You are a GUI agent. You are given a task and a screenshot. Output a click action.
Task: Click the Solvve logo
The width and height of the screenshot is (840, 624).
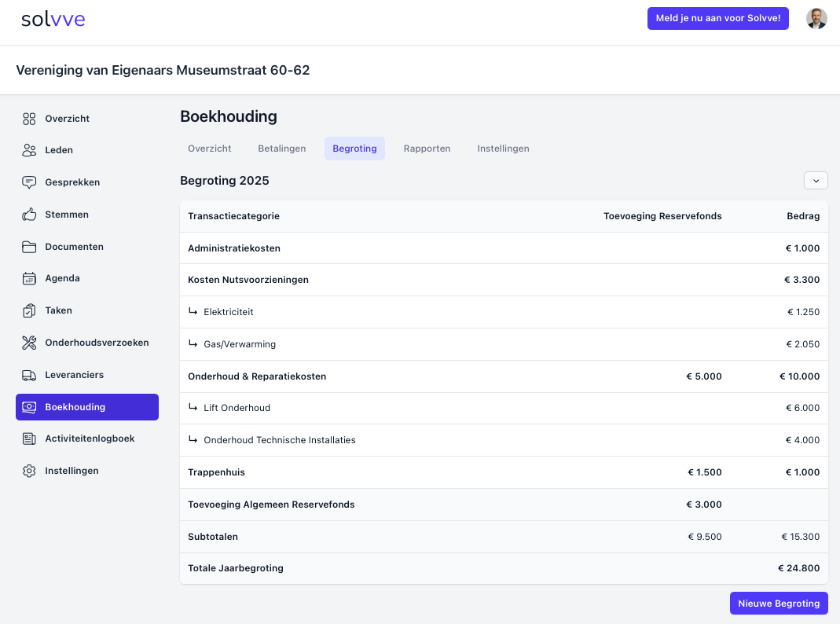click(x=53, y=20)
